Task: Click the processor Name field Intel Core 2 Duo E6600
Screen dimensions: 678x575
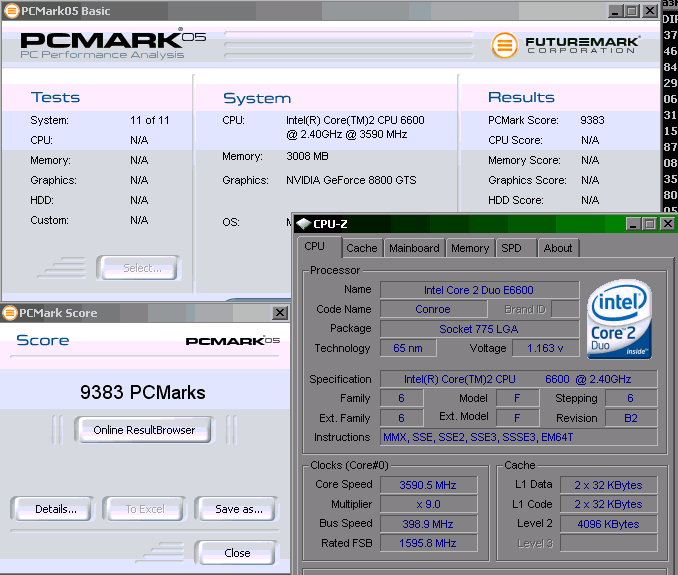Action: 480,290
